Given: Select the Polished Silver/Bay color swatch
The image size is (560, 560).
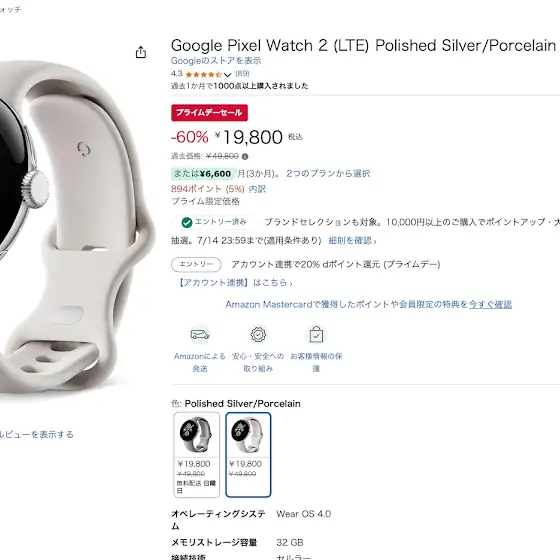Looking at the screenshot, I should pos(196,455).
